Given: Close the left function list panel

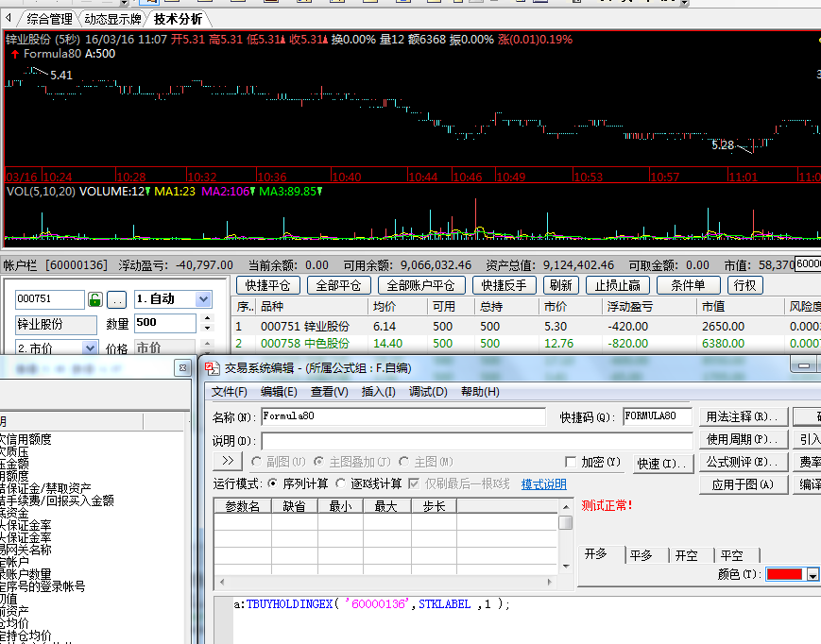Looking at the screenshot, I should click(182, 367).
